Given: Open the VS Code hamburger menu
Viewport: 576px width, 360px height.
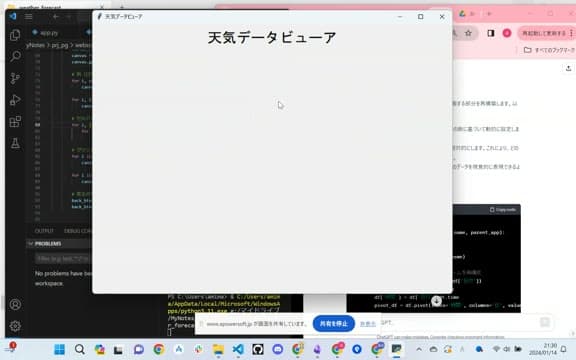Looking at the screenshot, I should coord(28,17).
